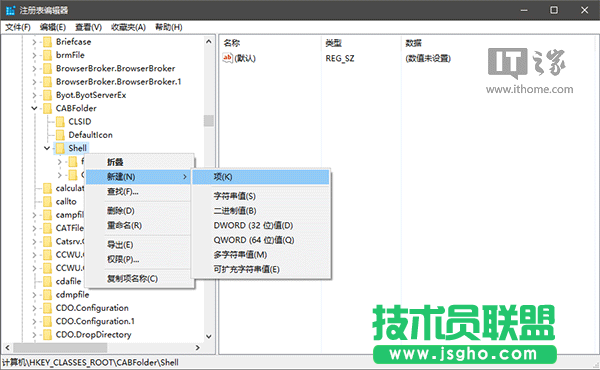Click the Shell folder icon

click(x=60, y=148)
